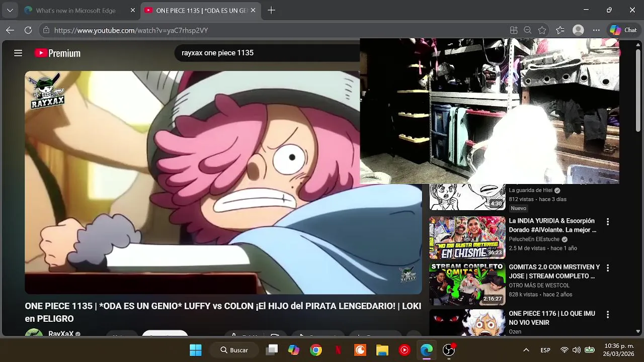This screenshot has height=362, width=644.
Task: Open ONE PIECE 1176 LO QUE IMU title
Action: click(552, 318)
